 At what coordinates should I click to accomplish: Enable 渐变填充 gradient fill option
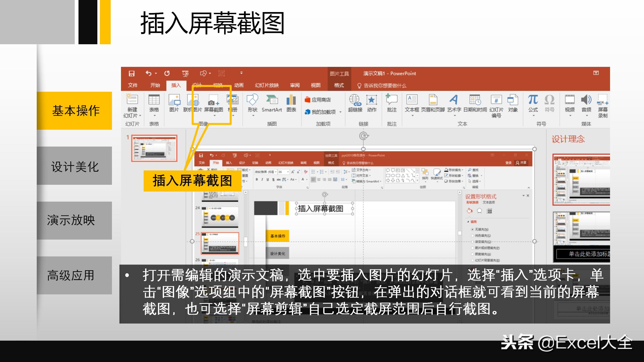coord(472,242)
